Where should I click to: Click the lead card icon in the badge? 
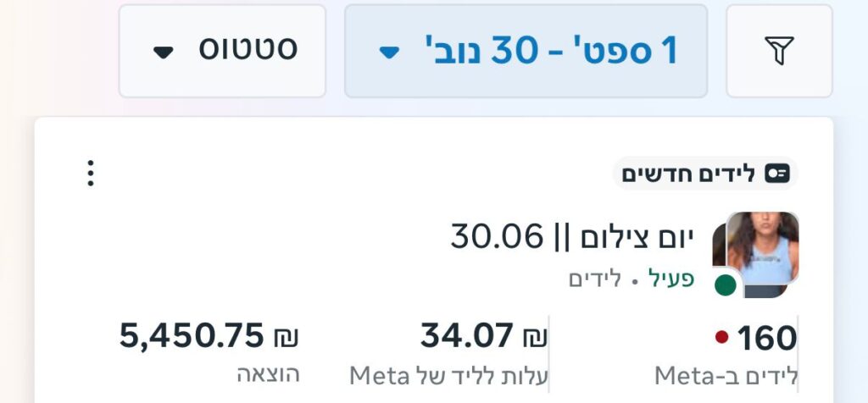tap(776, 174)
